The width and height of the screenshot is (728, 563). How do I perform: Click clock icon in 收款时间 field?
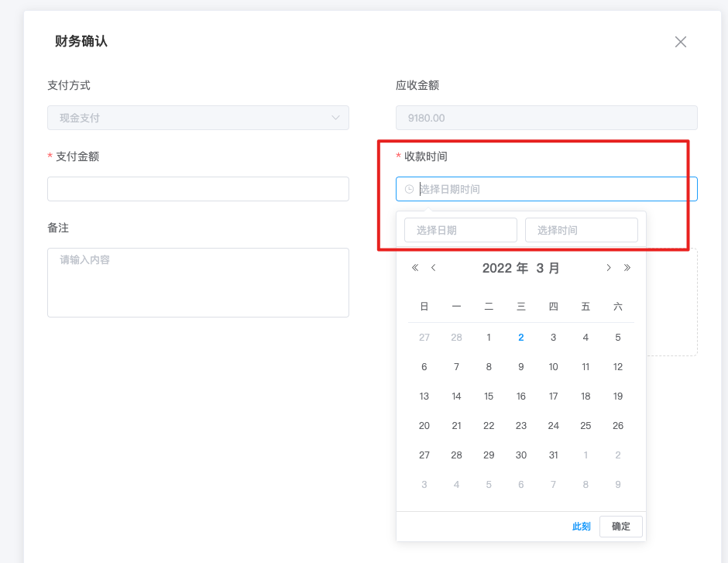409,189
